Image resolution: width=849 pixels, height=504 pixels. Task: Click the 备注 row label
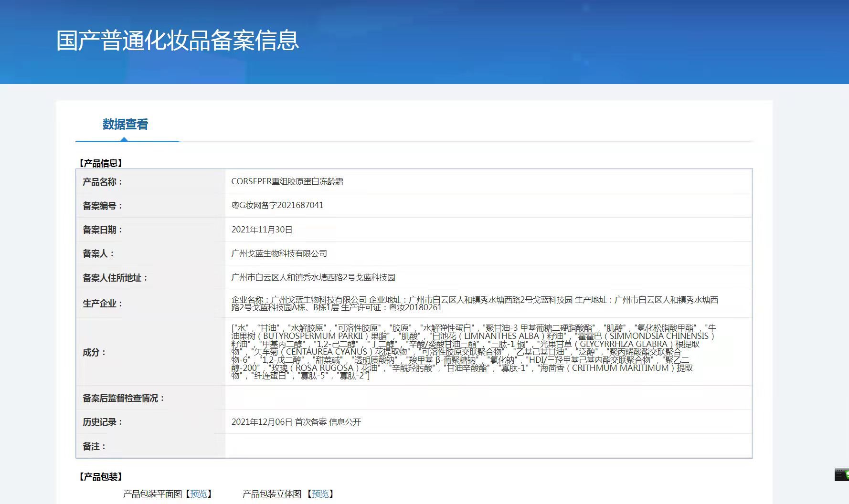click(94, 446)
